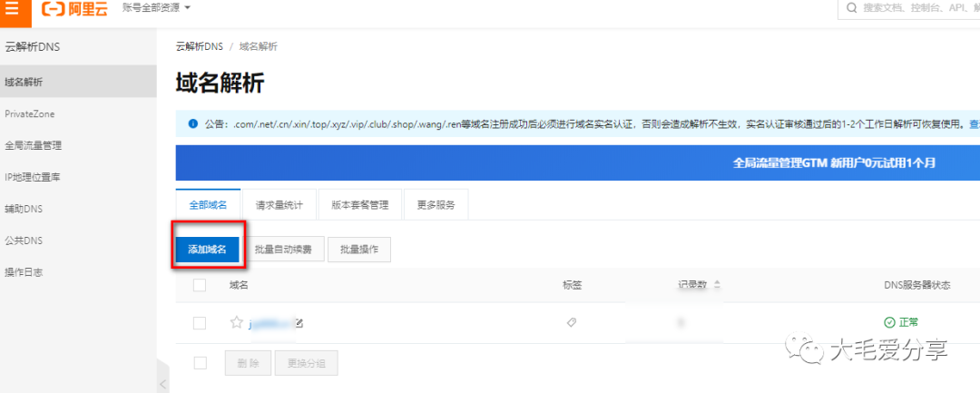Select 域名解析 in the sidebar

[x=78, y=81]
